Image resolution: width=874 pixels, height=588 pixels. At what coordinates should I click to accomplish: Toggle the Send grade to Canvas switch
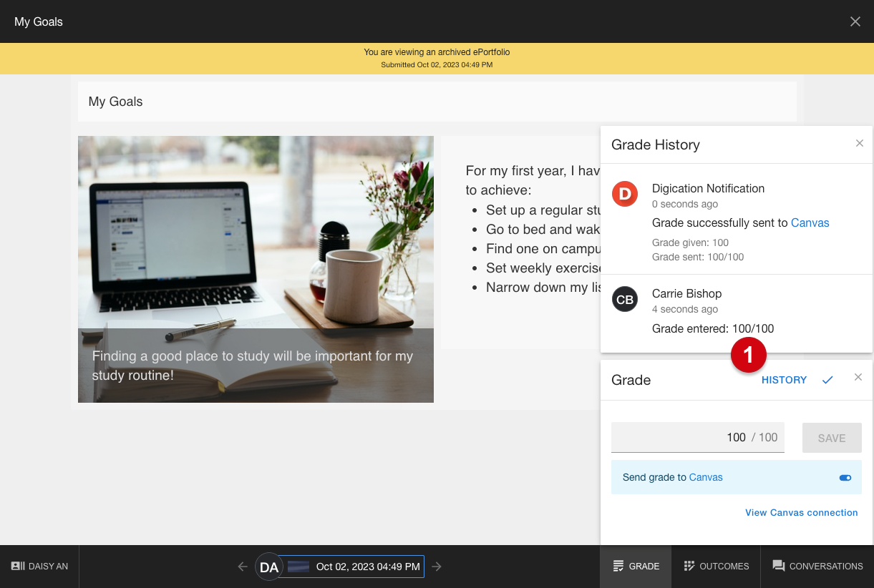845,478
